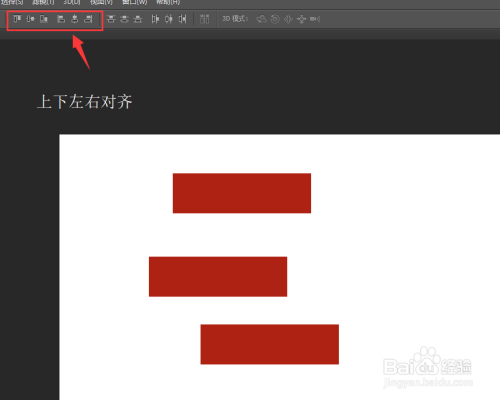Click the Align Bottom Edges icon

click(44, 19)
